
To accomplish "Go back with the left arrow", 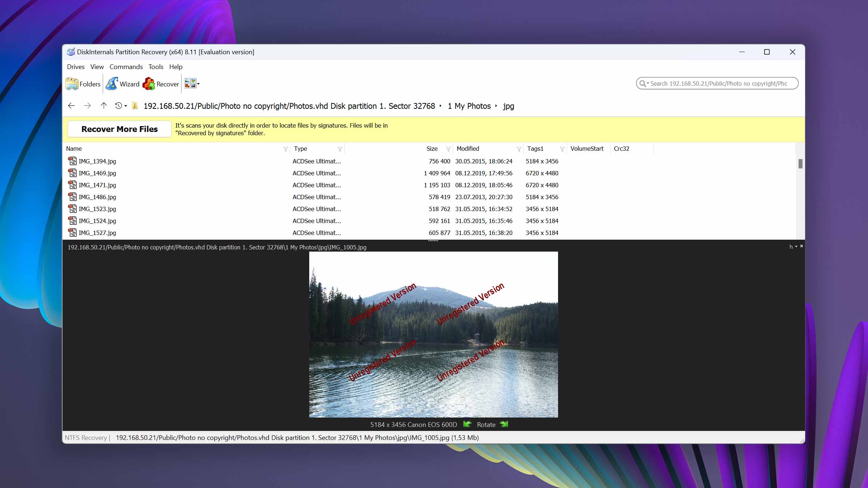I will point(71,106).
